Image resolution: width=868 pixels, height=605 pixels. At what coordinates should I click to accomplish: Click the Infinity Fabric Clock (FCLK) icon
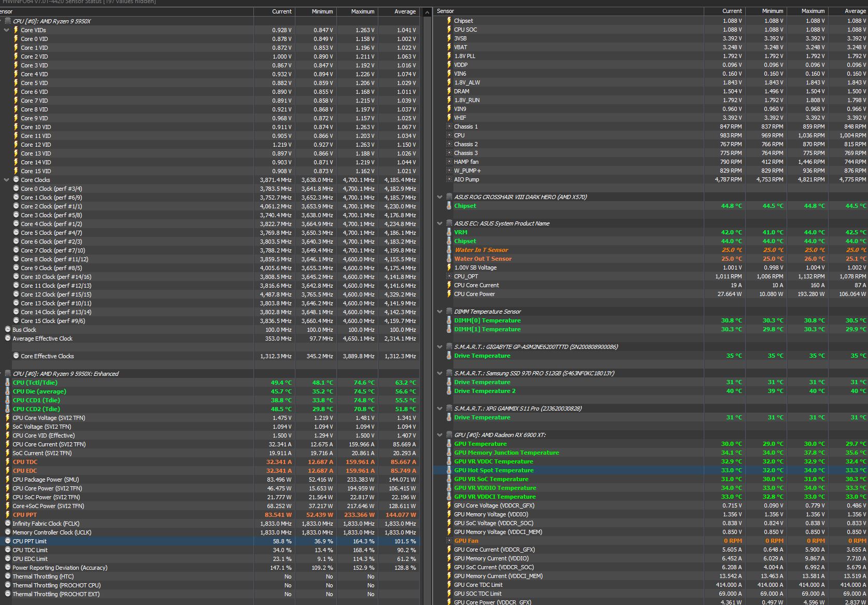coord(8,524)
